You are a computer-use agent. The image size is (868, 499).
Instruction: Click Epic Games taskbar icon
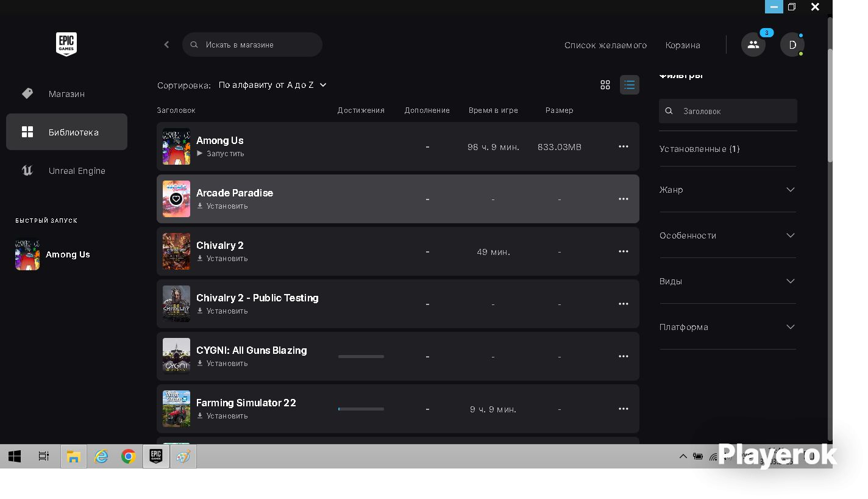(x=156, y=456)
